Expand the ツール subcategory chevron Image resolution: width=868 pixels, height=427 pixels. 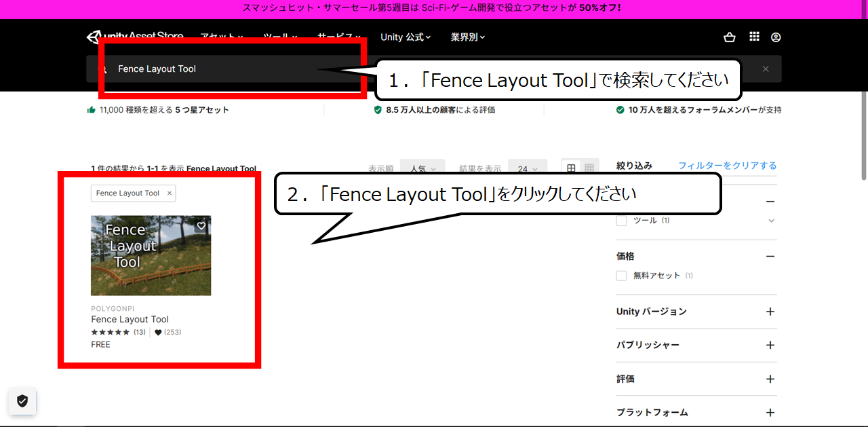point(771,221)
